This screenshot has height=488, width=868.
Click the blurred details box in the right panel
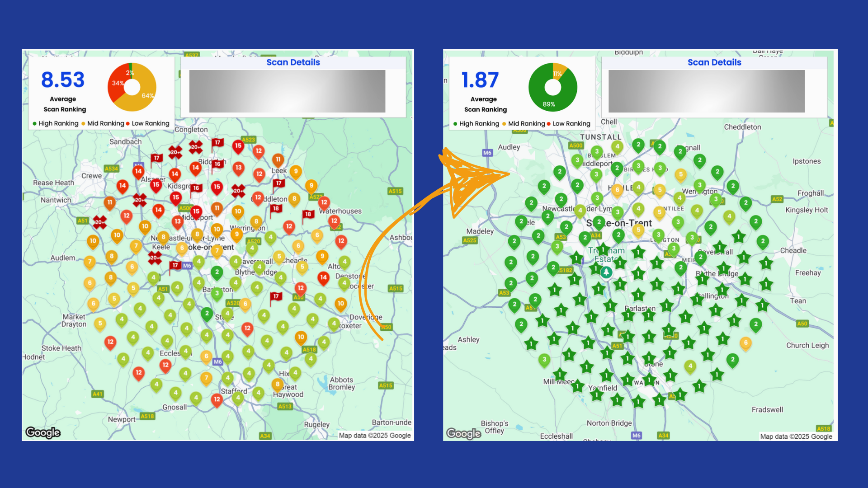(706, 91)
